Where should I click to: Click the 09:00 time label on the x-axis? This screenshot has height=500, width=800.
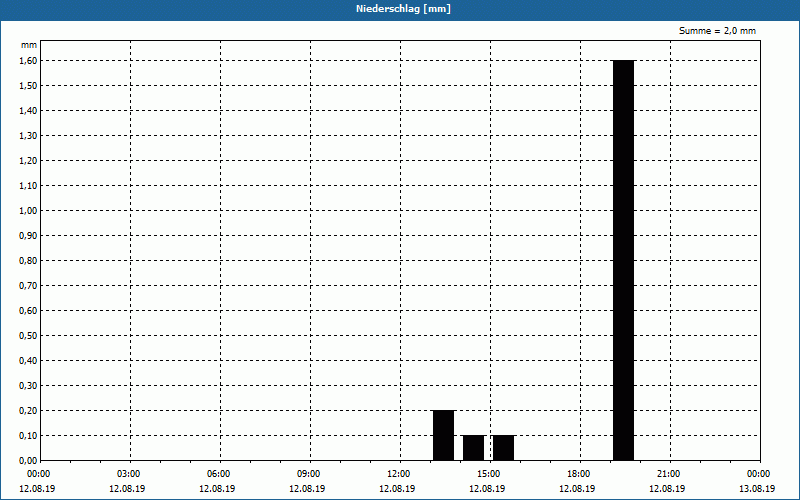pyautogui.click(x=309, y=474)
